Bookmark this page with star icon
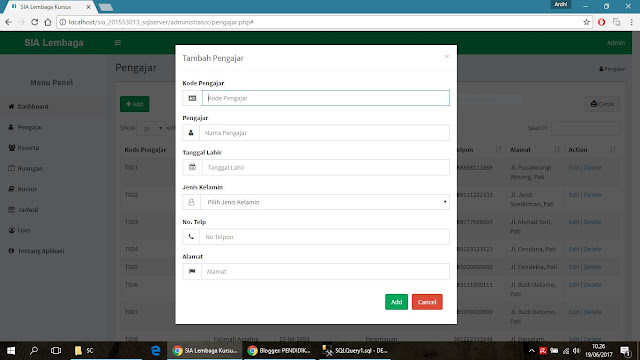 pos(587,22)
